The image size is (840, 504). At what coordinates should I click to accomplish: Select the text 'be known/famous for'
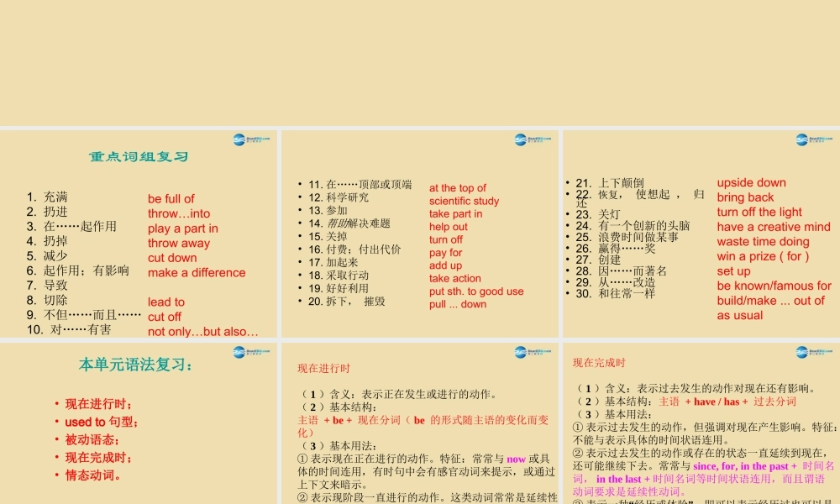pos(772,285)
